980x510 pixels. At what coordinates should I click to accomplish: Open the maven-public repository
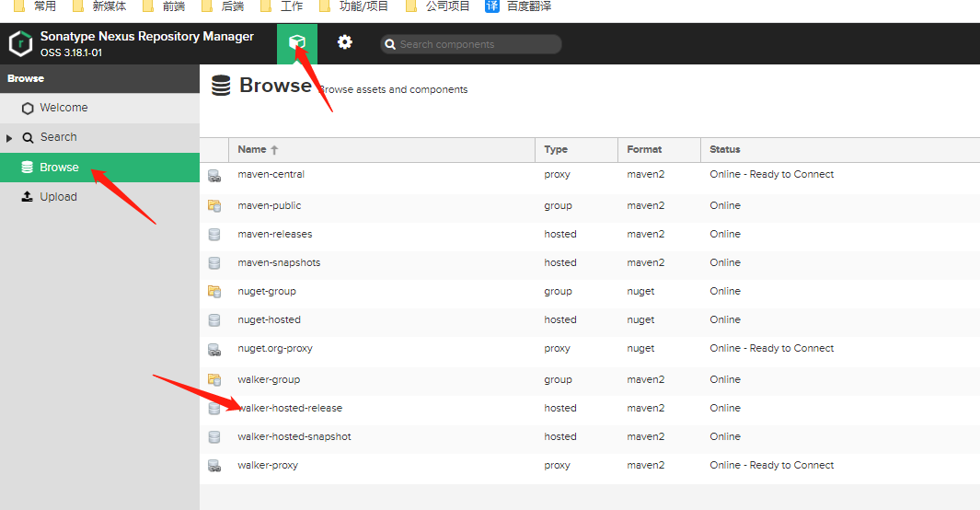point(269,205)
